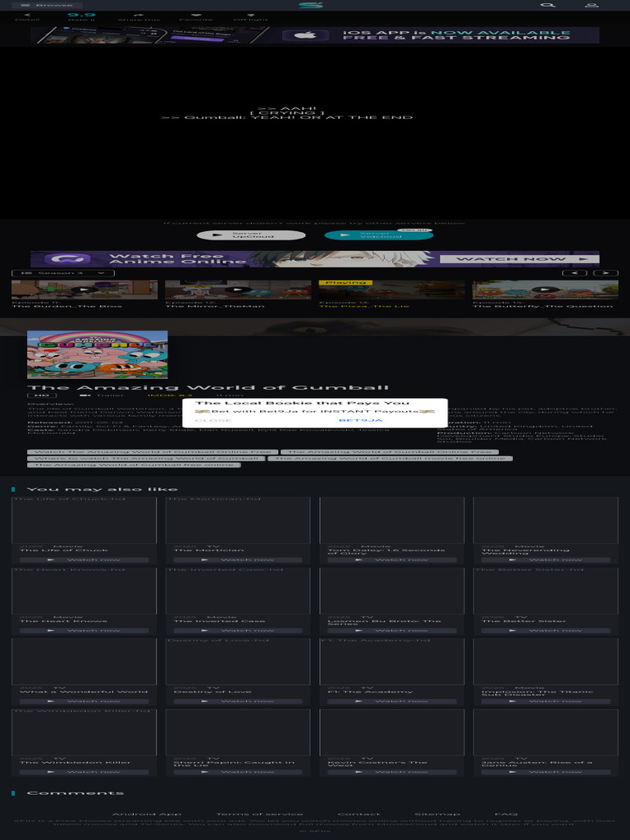Open Terms of service footer link
Viewport: 630px width, 840px height.
(259, 815)
